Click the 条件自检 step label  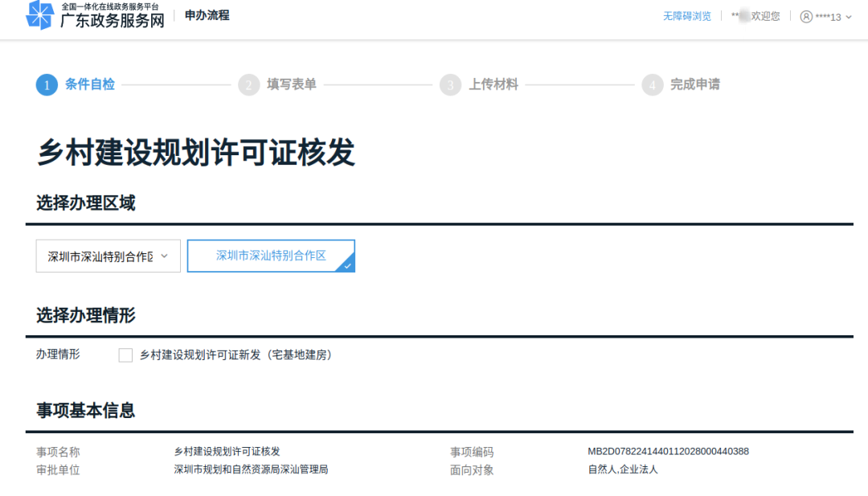coord(90,84)
